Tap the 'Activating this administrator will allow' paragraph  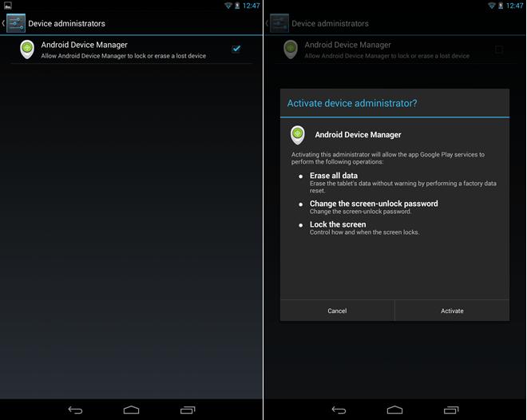tap(388, 158)
